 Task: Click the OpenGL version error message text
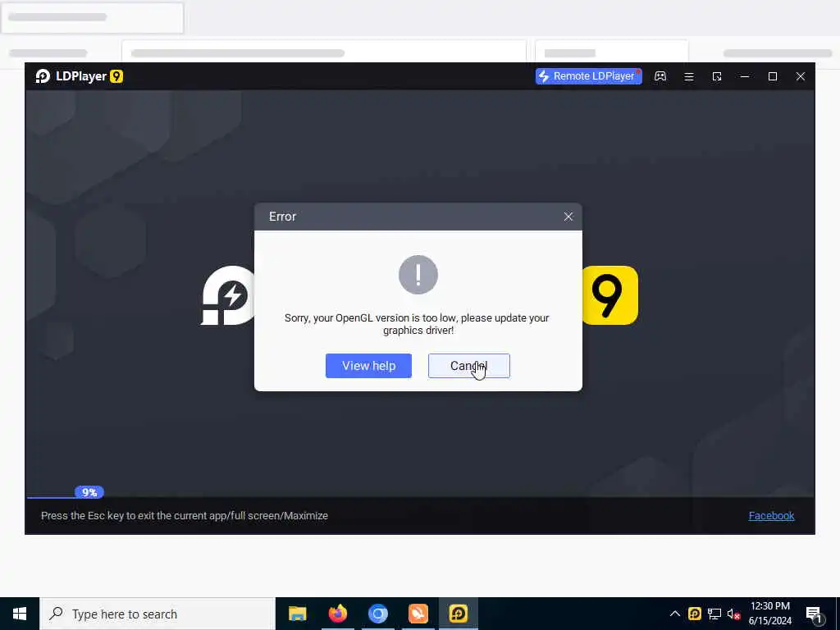417,324
